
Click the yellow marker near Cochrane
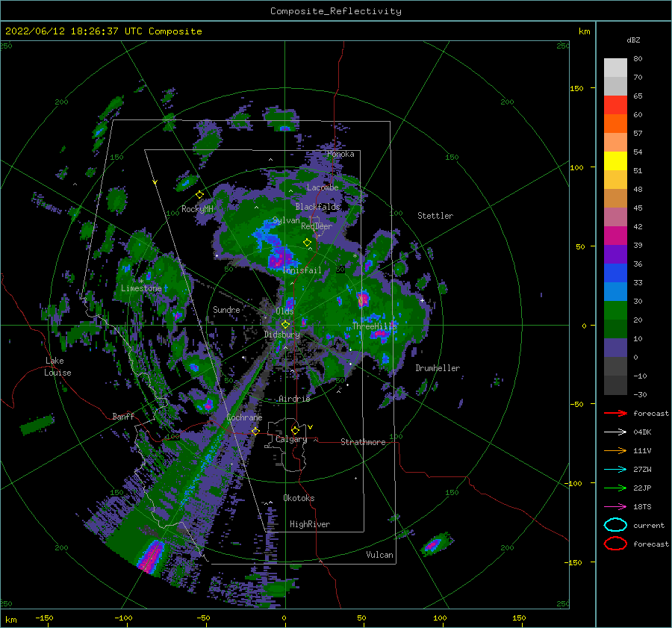point(255,431)
